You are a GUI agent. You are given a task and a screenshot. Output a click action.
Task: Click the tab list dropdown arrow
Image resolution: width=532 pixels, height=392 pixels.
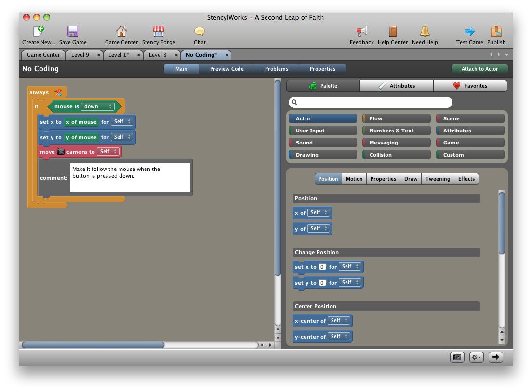click(506, 55)
